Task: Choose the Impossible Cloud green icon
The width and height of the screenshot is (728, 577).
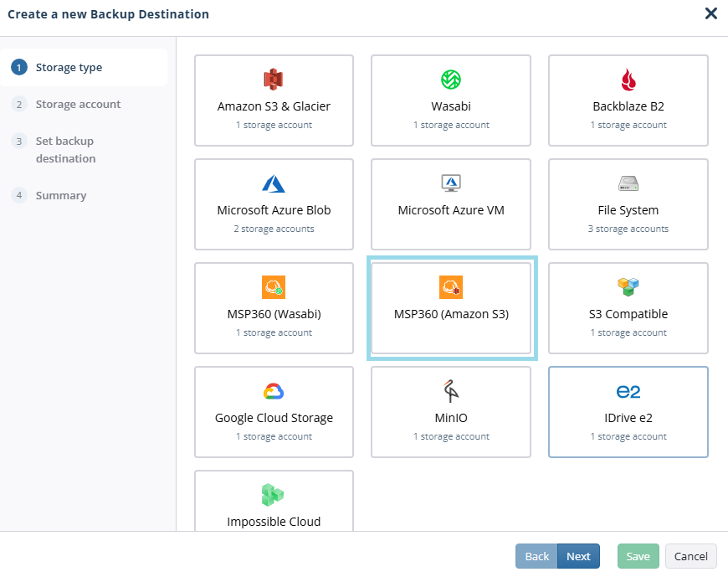Action: click(x=273, y=495)
